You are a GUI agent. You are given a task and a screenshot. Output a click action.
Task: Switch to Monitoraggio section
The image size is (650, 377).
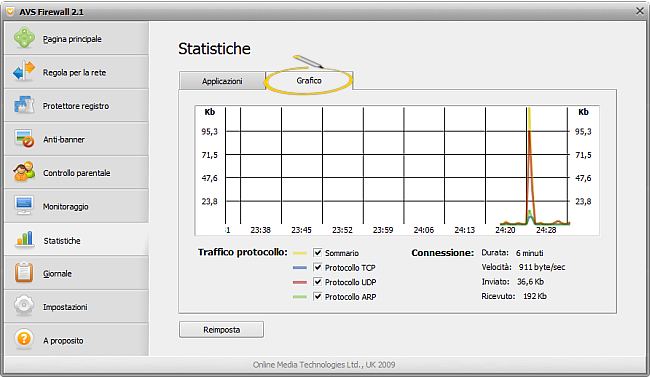point(76,206)
